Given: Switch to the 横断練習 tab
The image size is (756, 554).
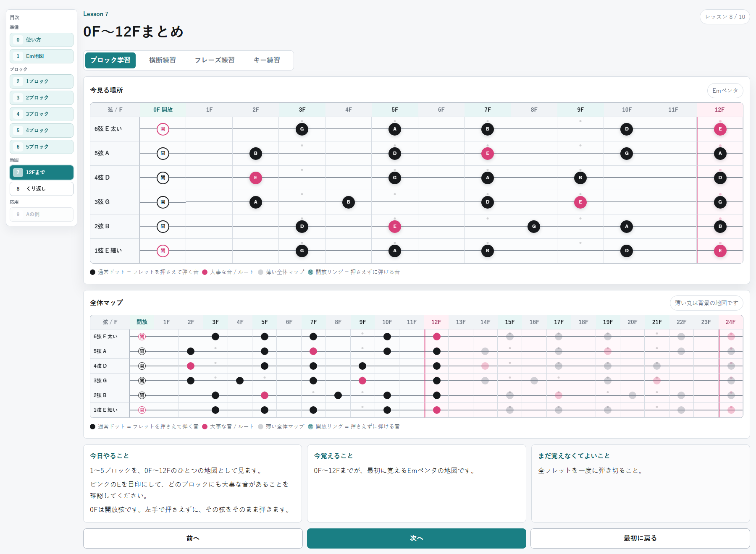Looking at the screenshot, I should 163,60.
